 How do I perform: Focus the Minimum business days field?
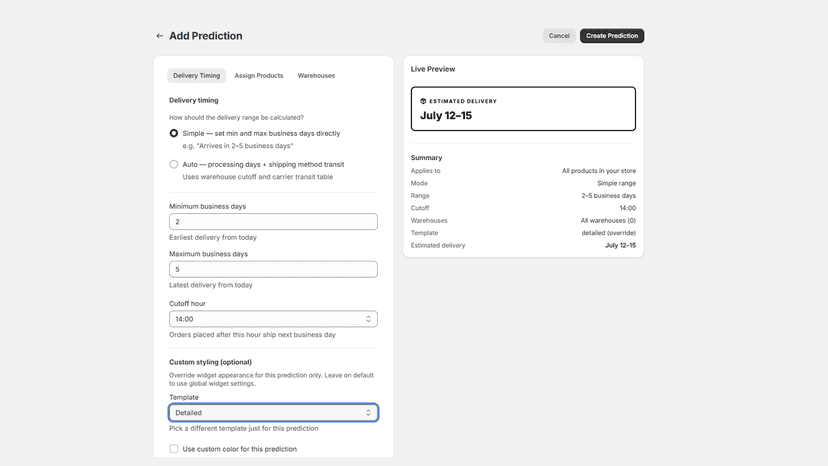coord(273,222)
